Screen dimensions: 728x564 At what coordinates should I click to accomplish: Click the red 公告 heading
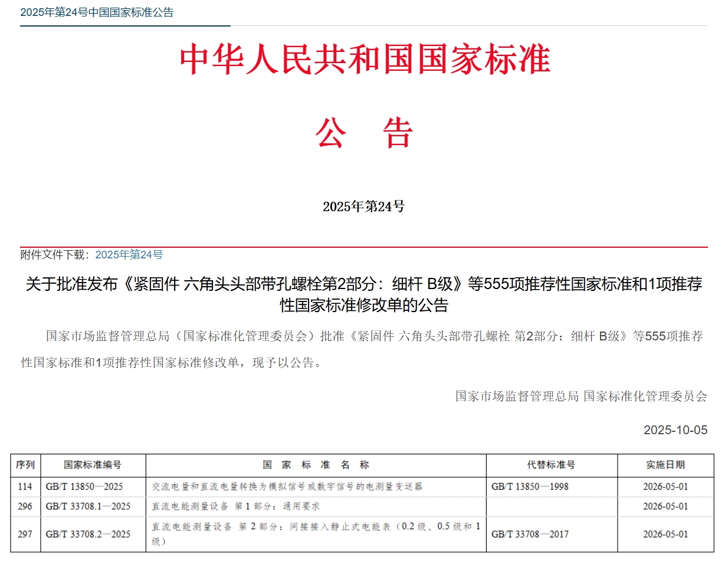point(364,133)
